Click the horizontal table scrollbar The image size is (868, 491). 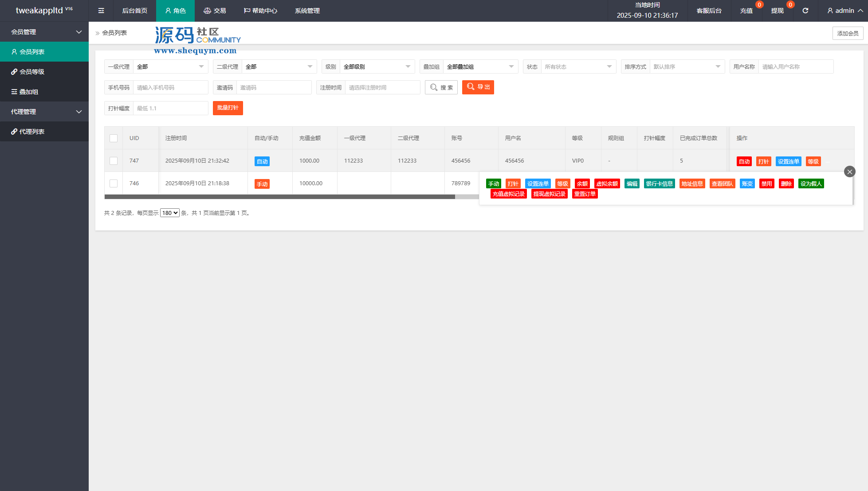[x=279, y=197]
